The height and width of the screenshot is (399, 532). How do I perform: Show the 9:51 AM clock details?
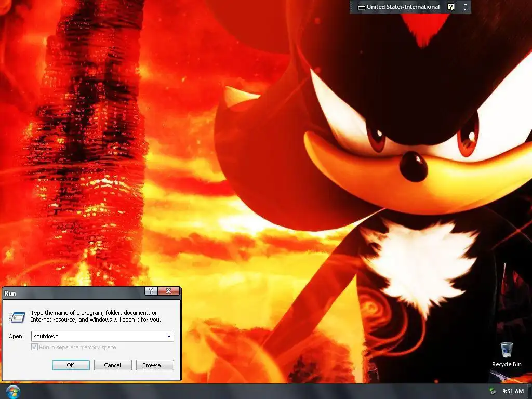[513, 391]
